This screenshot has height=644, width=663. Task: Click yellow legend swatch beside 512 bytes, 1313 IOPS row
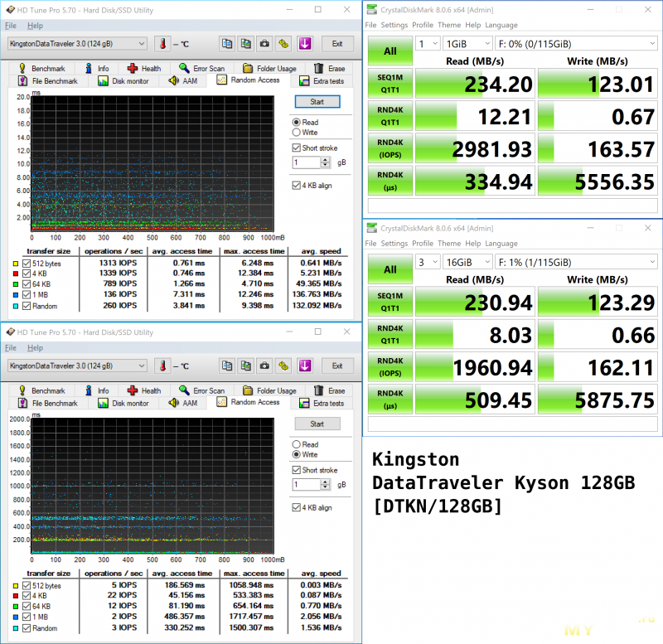[x=16, y=264]
